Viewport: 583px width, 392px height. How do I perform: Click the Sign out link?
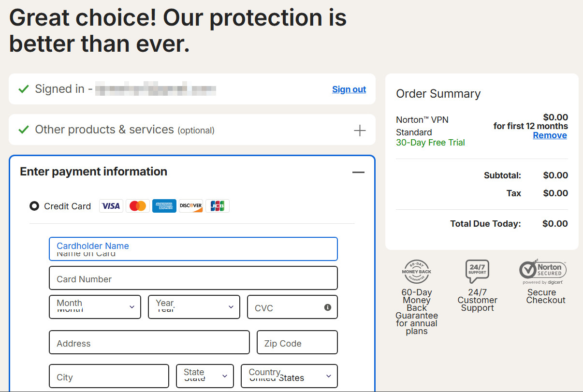pyautogui.click(x=349, y=89)
